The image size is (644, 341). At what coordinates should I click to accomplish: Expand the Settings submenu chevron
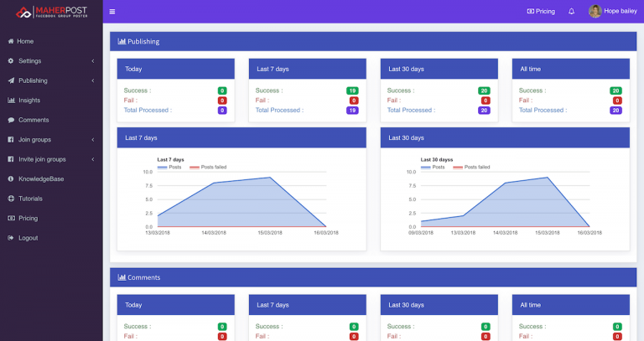pyautogui.click(x=92, y=61)
